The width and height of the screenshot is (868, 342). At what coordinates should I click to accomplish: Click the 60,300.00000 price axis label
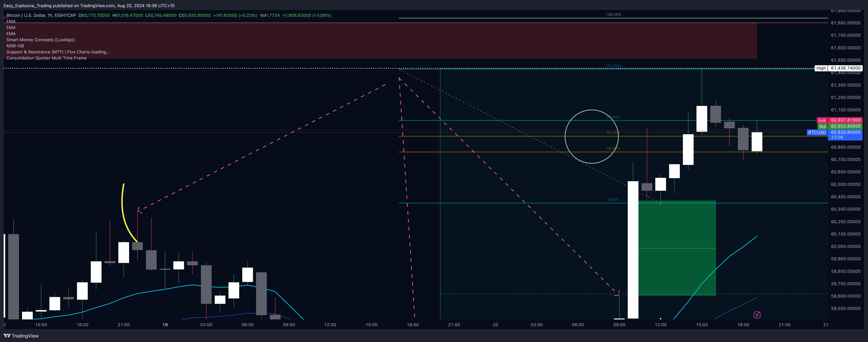pyautogui.click(x=845, y=209)
